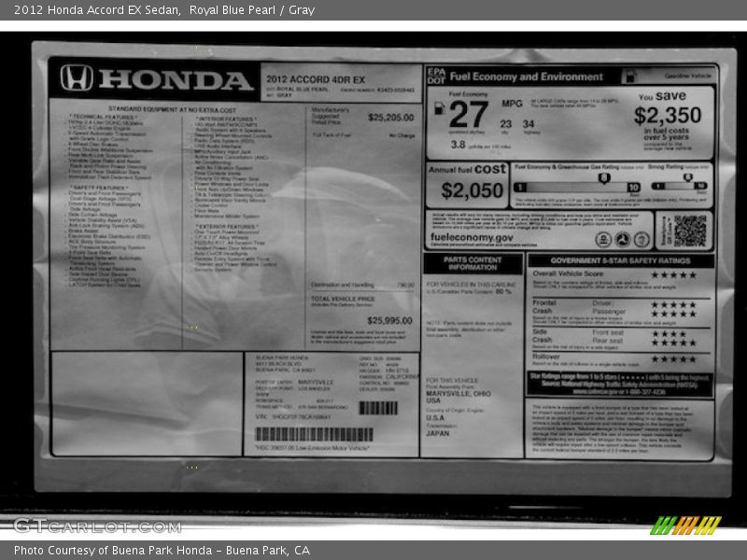Image resolution: width=747 pixels, height=560 pixels.
Task: Open the fueleconomy.gov link
Action: pos(472,239)
